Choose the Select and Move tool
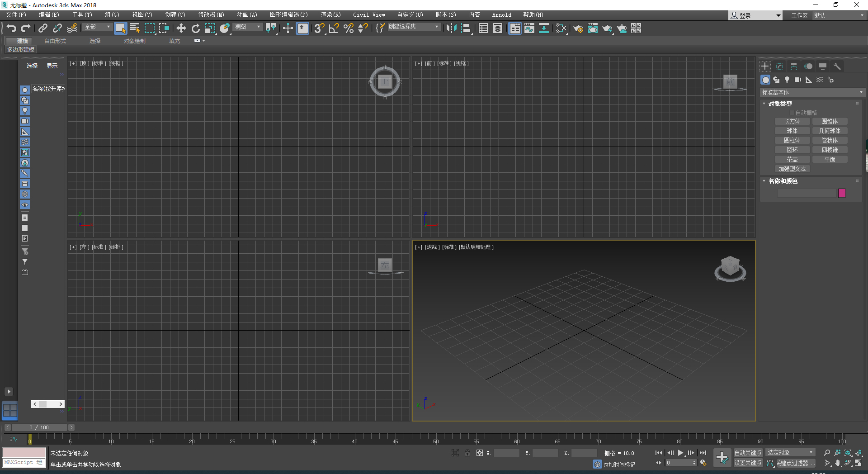 pyautogui.click(x=181, y=28)
